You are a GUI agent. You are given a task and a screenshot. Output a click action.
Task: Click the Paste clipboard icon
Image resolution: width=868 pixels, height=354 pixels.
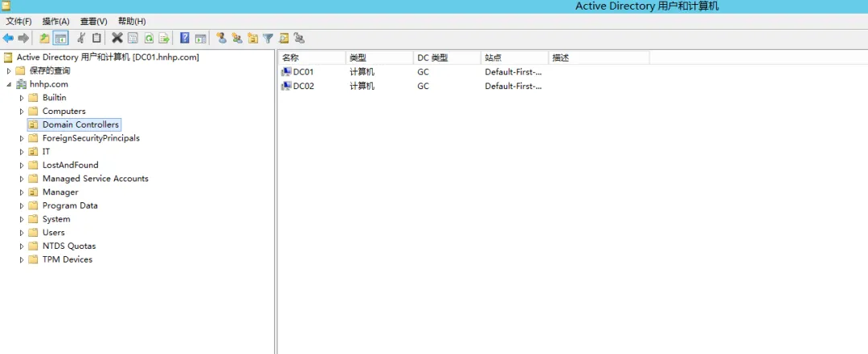[x=96, y=39]
